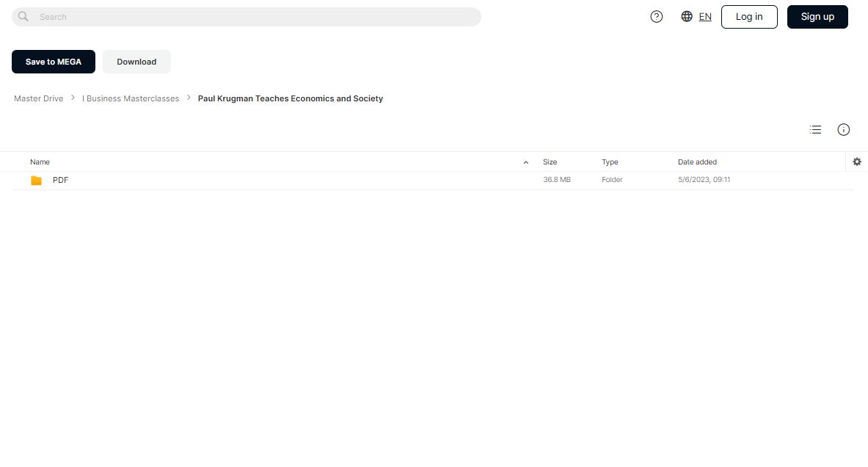Screen dimensions: 868x467
Task: Click the Download button
Action: click(136, 62)
